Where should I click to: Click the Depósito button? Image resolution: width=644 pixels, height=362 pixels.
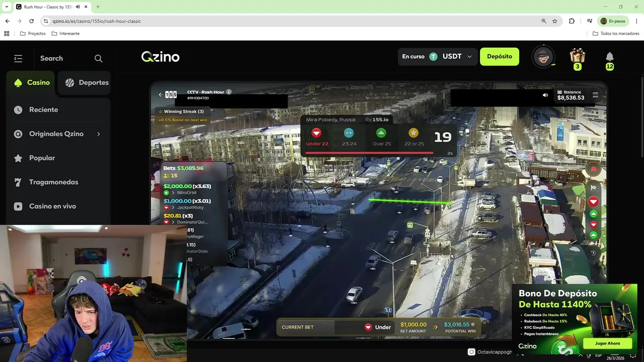pyautogui.click(x=500, y=56)
